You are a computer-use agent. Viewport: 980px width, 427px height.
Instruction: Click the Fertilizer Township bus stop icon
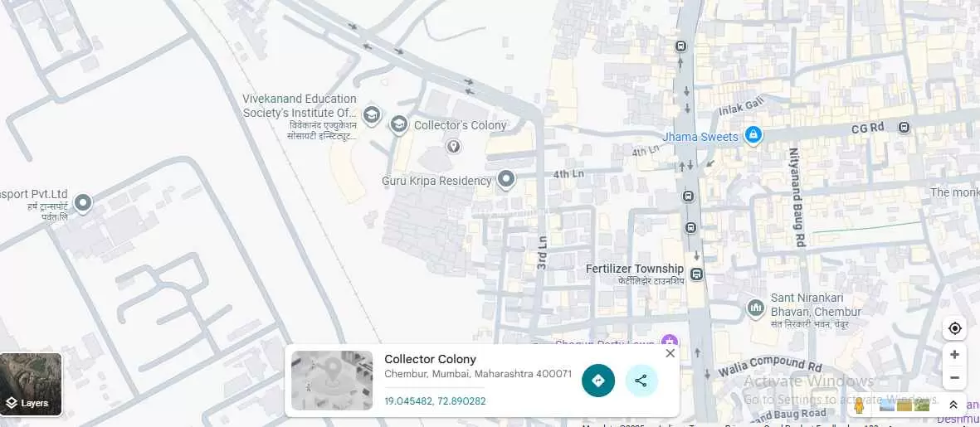(x=697, y=274)
